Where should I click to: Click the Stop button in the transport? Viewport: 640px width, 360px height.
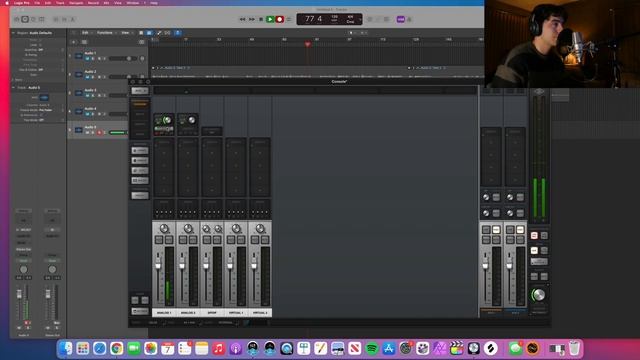point(261,19)
